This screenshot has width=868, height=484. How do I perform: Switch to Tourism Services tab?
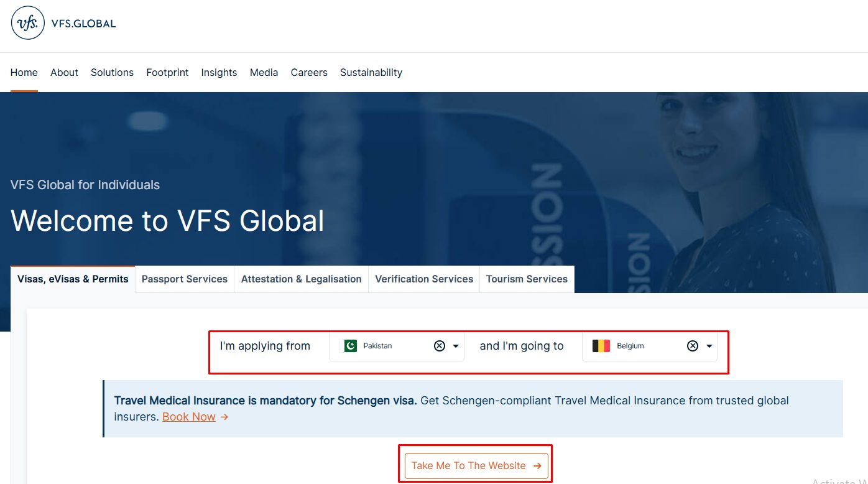pos(527,279)
